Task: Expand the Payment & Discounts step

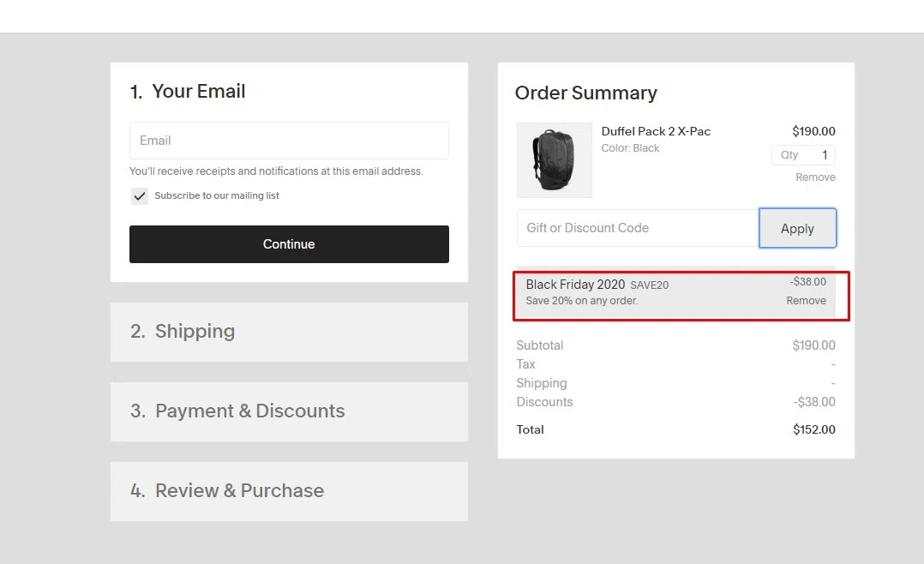Action: click(x=289, y=411)
